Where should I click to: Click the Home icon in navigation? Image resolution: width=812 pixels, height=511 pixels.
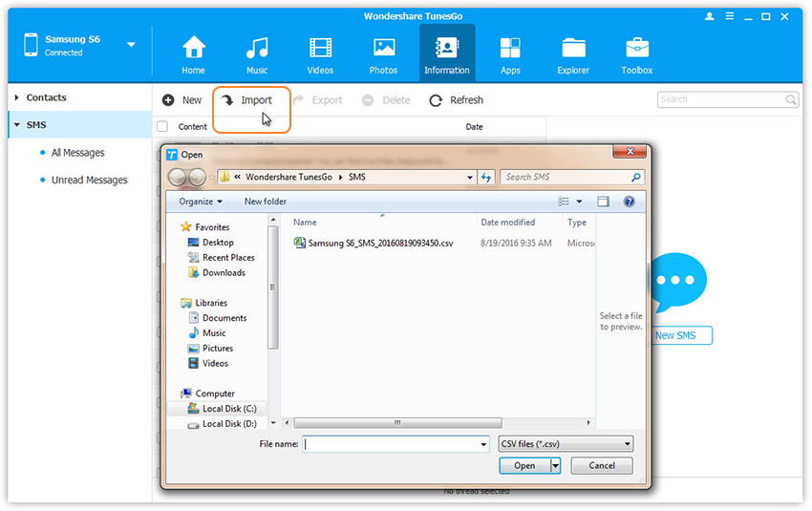click(x=194, y=48)
